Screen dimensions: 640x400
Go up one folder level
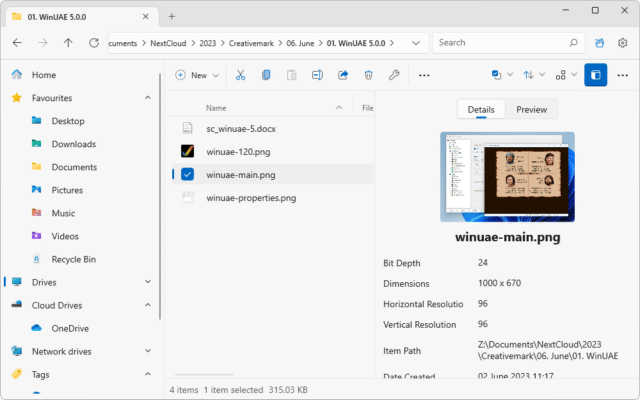[x=68, y=43]
